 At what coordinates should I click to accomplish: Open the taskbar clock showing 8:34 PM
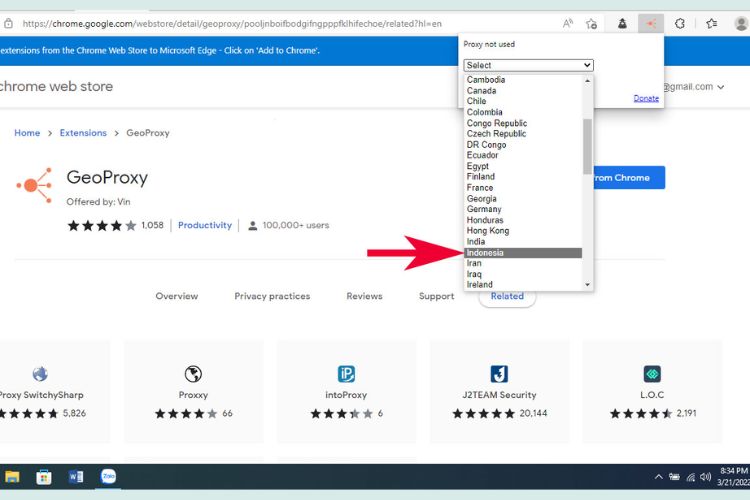click(x=733, y=477)
